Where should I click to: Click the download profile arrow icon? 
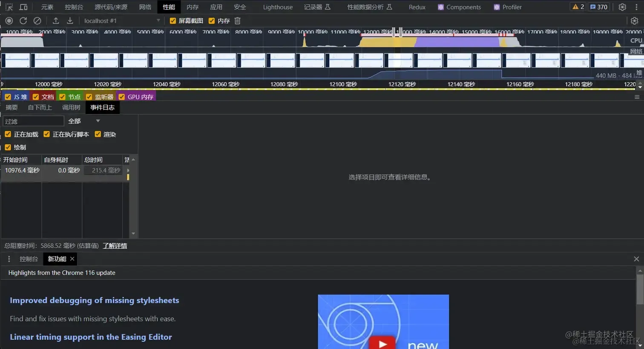(x=70, y=20)
